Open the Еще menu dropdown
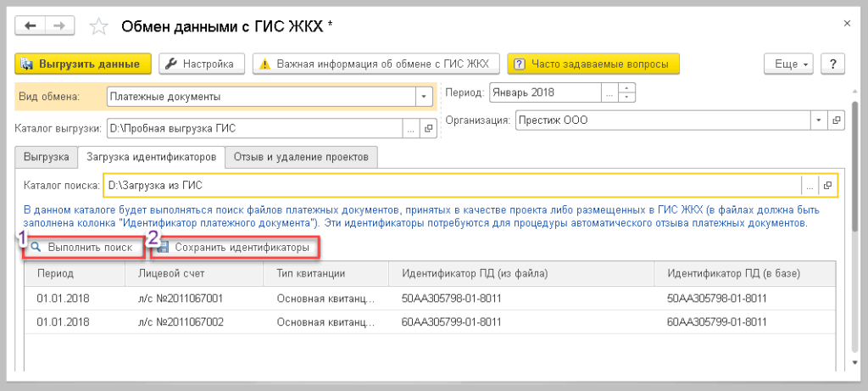This screenshot has width=868, height=391. click(x=788, y=64)
